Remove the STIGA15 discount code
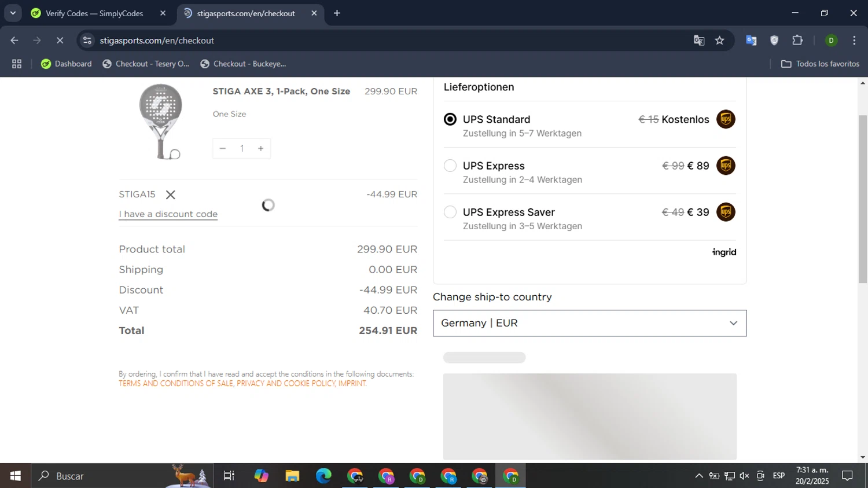The width and height of the screenshot is (868, 488). 170,195
